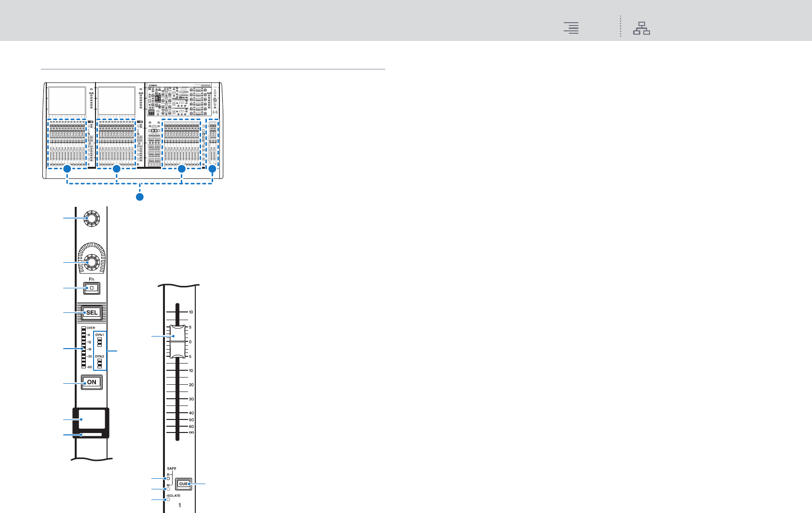Click the channel level meter LEDs
This screenshot has width=812, height=513.
point(83,347)
